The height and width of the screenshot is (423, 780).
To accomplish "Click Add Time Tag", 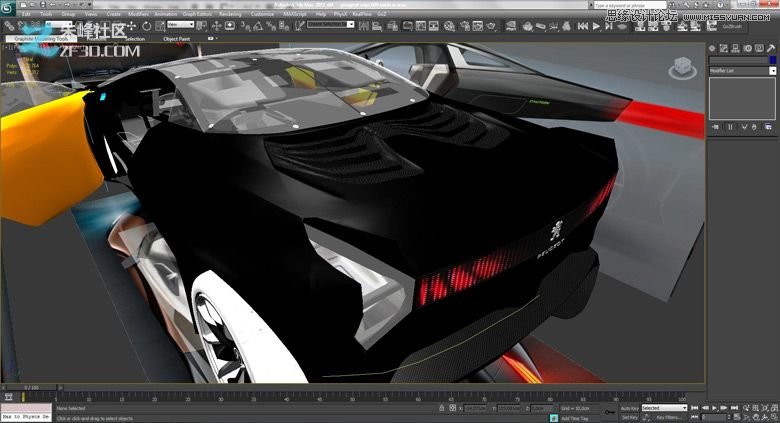I will tap(575, 419).
